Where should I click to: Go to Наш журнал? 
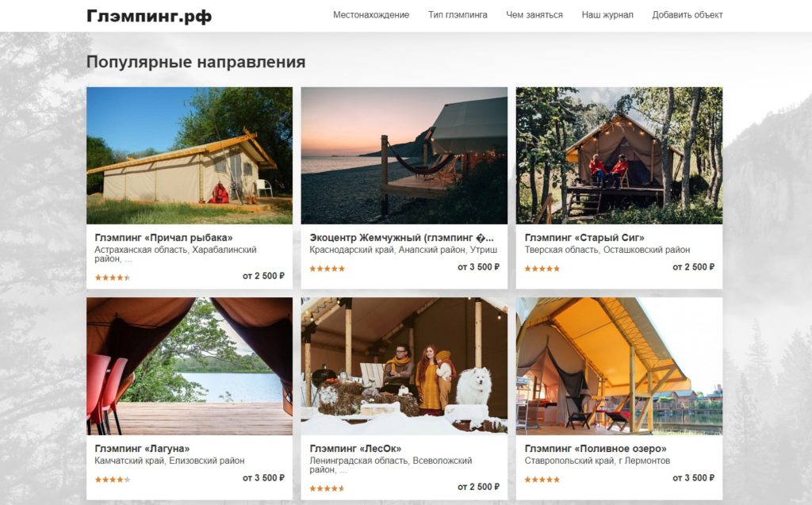(x=607, y=15)
